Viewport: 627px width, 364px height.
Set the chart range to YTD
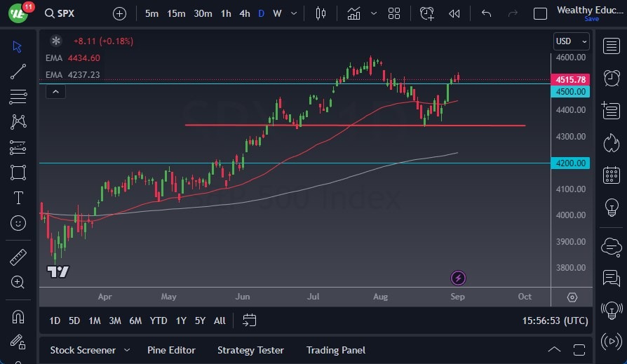click(159, 321)
